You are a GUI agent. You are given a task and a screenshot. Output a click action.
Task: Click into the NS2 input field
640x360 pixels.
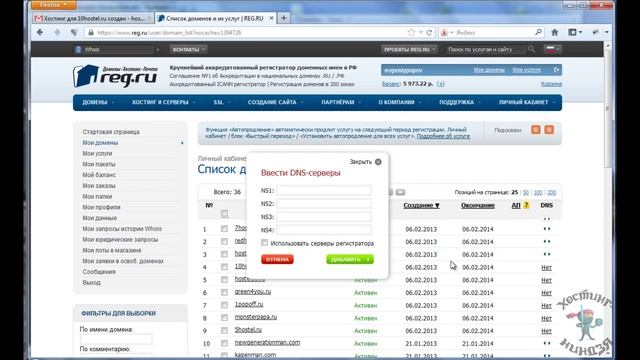tap(324, 204)
